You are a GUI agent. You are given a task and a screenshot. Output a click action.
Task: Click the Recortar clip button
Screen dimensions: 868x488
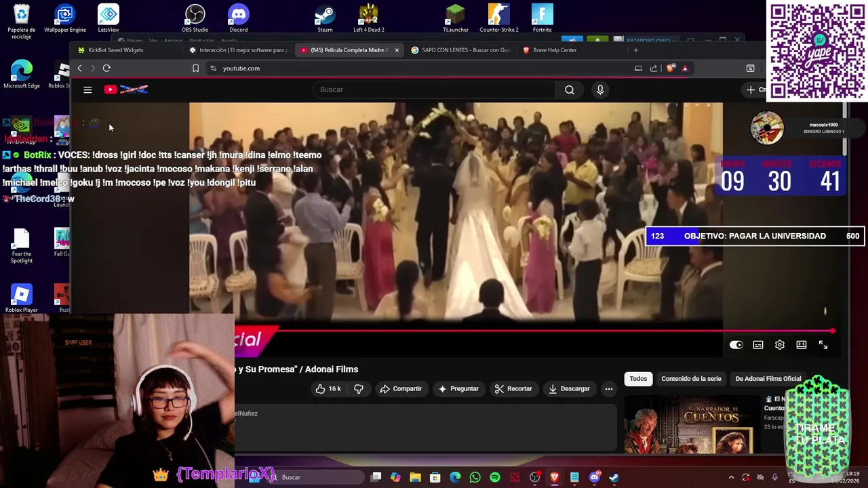513,388
